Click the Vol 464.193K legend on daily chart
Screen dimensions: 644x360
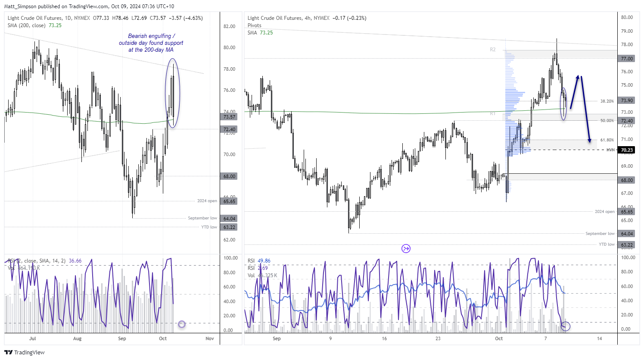(24, 268)
